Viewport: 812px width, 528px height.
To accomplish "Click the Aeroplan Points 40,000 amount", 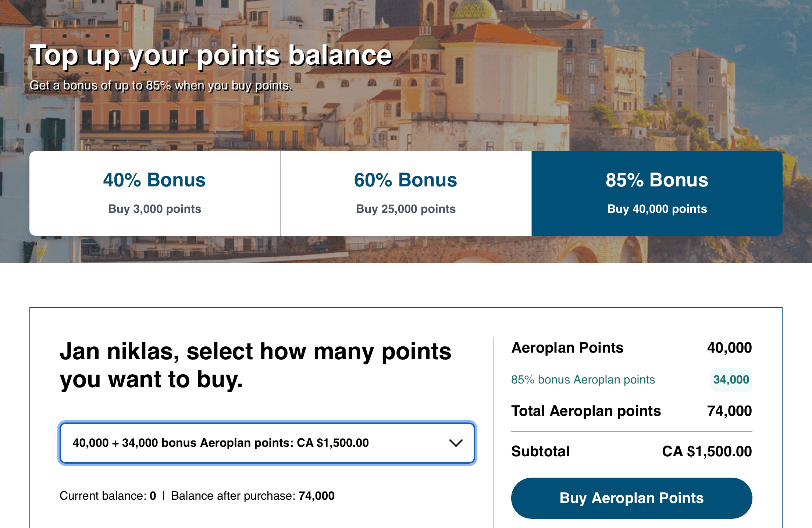I will pos(729,347).
